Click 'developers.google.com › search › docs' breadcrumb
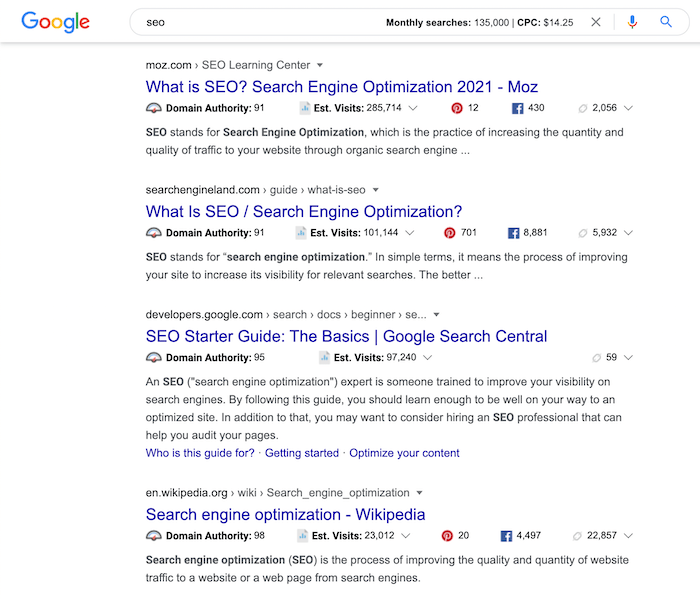Screen dimensions: 700x599 tap(286, 315)
